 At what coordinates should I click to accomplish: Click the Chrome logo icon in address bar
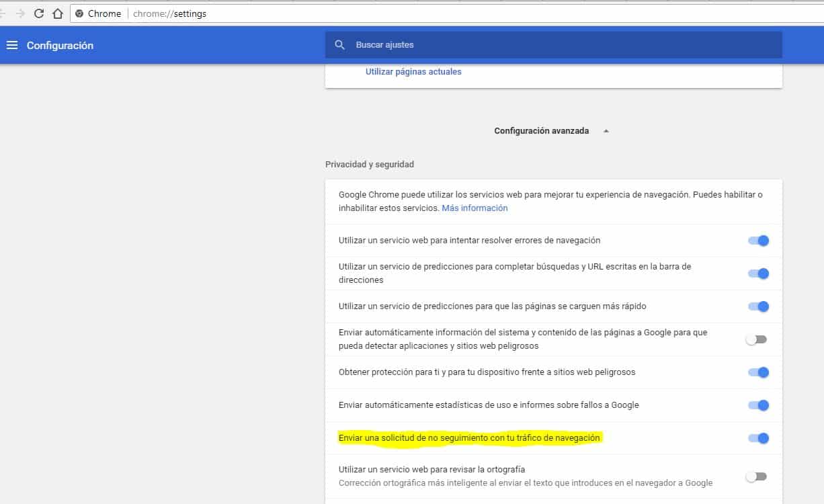[79, 13]
